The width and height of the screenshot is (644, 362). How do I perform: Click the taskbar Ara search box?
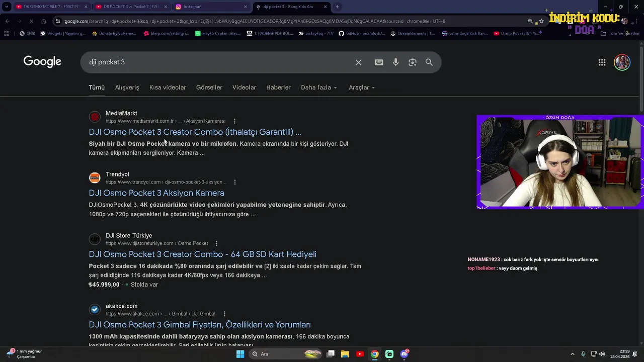286,354
